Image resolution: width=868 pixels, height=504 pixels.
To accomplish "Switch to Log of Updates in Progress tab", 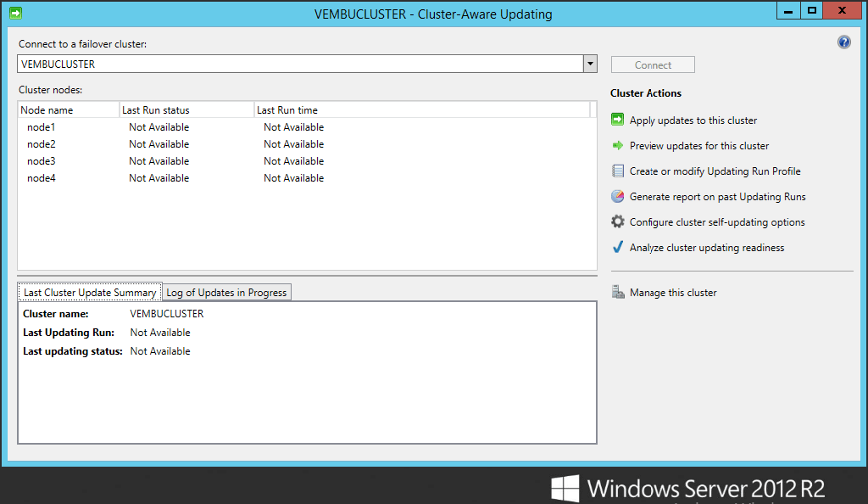I will [226, 293].
